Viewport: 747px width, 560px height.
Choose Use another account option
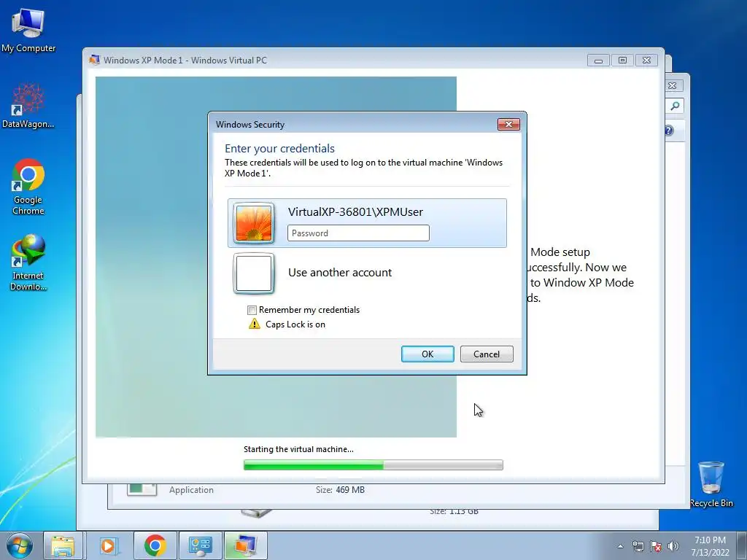coord(340,273)
